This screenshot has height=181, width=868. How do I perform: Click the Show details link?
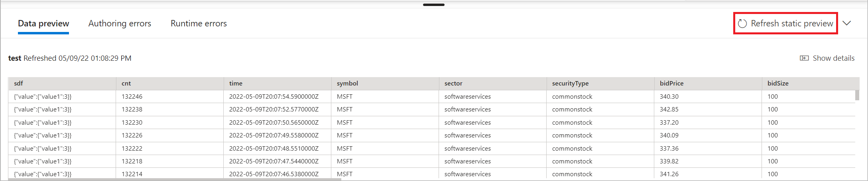(x=833, y=58)
